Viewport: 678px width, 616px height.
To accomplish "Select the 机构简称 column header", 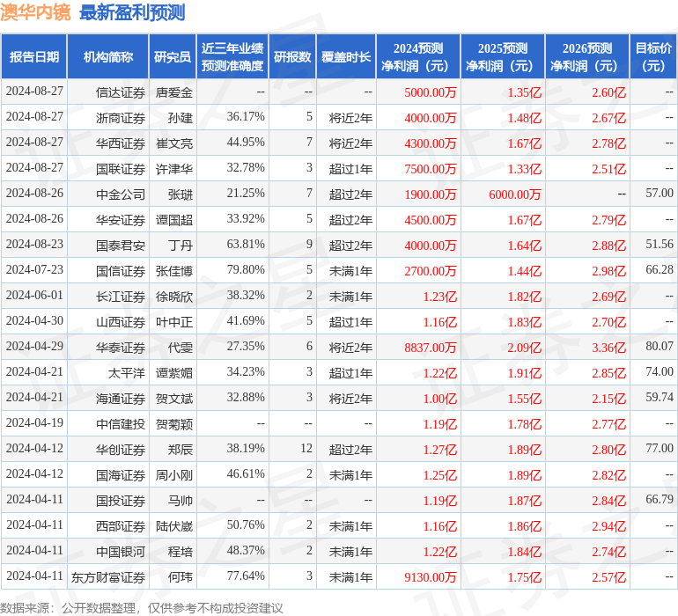I will point(108,56).
